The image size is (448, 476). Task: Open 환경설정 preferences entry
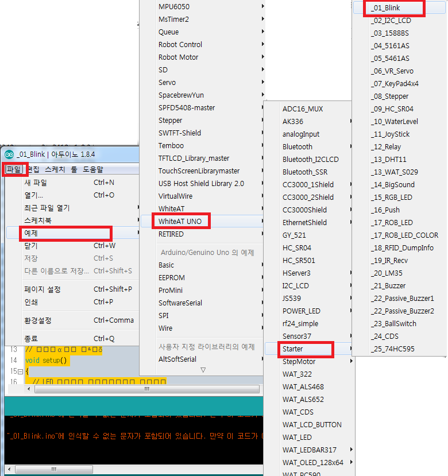coord(73,320)
